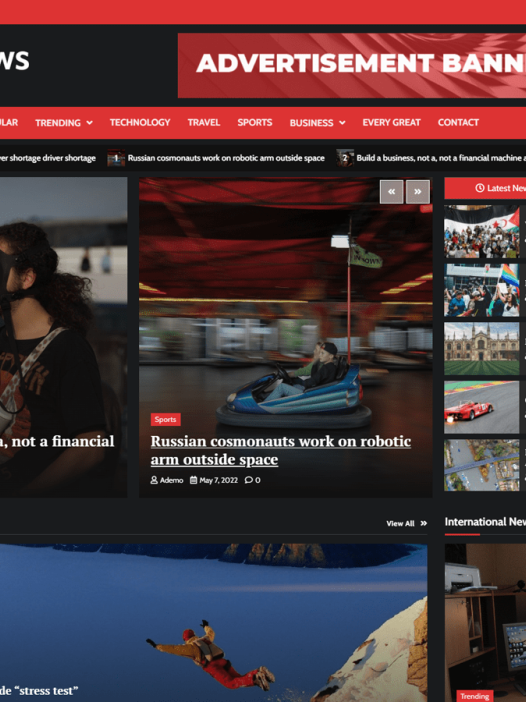Open the skydiver over snow article image
Image resolution: width=526 pixels, height=702 pixels.
[214, 623]
